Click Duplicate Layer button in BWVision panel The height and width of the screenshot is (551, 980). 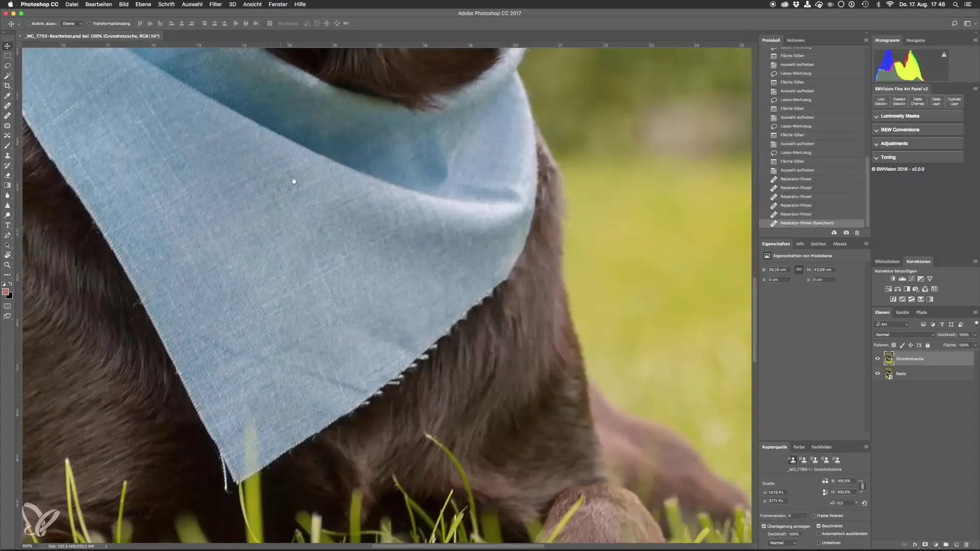(954, 101)
